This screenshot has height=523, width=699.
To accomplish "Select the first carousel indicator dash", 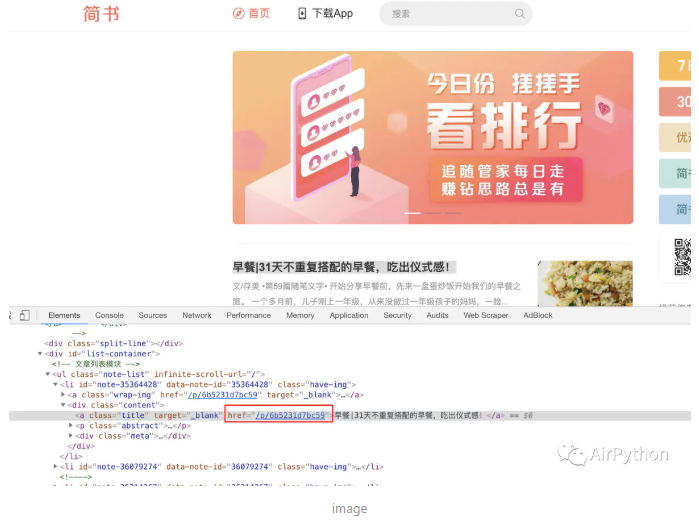I will [x=412, y=213].
